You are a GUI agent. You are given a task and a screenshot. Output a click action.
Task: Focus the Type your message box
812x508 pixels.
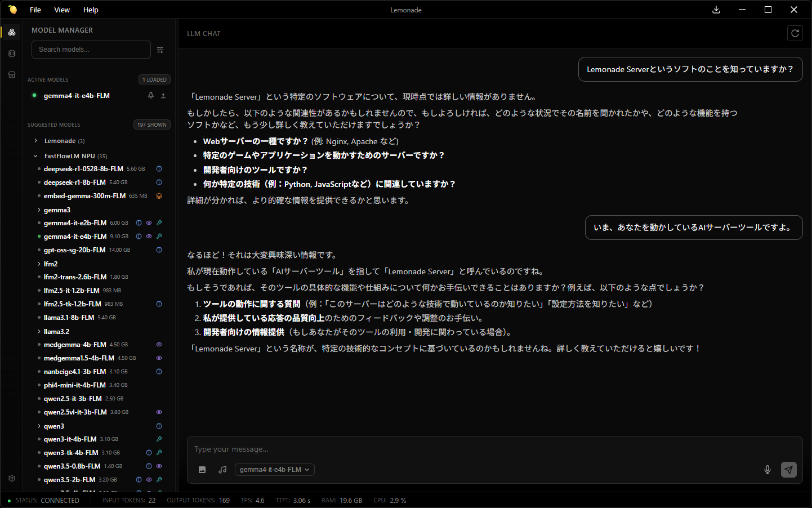tap(494, 449)
